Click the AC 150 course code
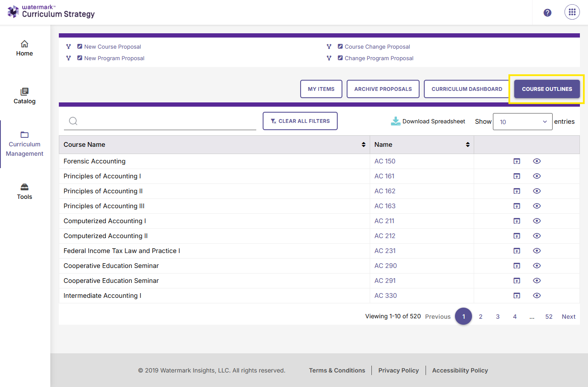Screen dimensions: 588x387 click(x=385, y=161)
